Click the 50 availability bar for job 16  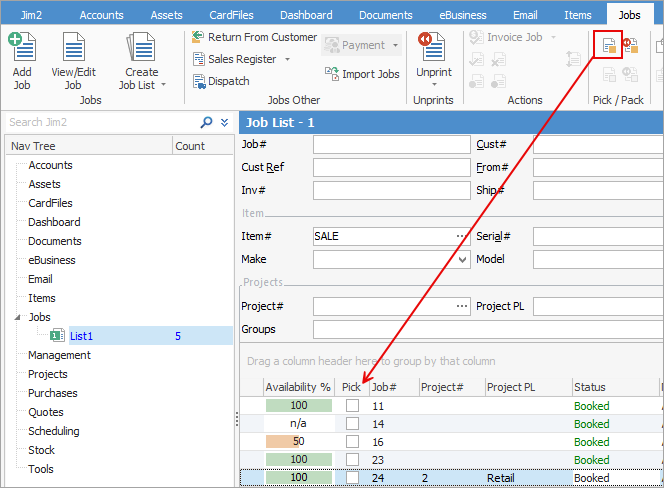tap(299, 441)
